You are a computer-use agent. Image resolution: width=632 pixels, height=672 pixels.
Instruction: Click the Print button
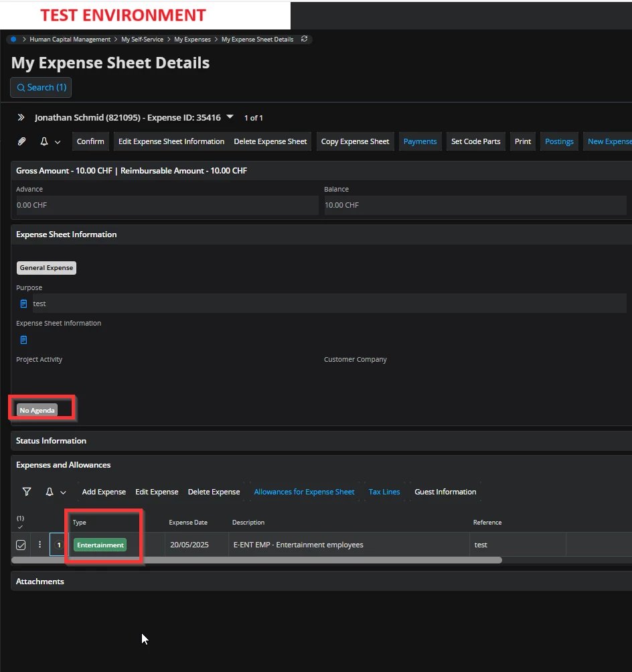click(523, 141)
